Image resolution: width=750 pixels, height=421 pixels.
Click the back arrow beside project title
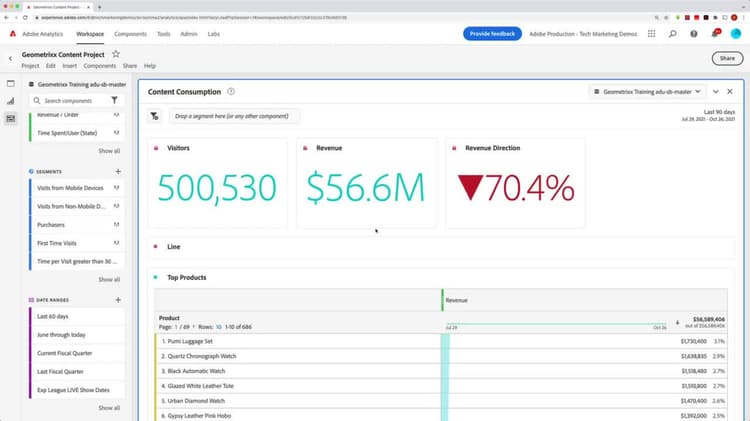11,58
